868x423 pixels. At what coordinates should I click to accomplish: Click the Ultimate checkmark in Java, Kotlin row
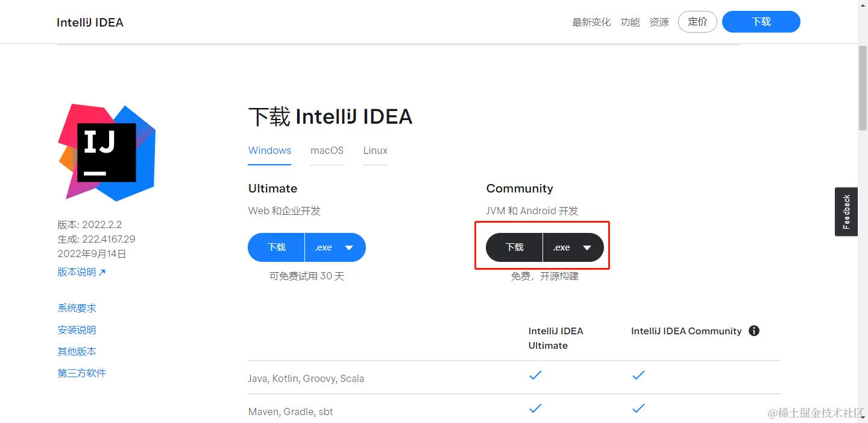[x=535, y=375]
